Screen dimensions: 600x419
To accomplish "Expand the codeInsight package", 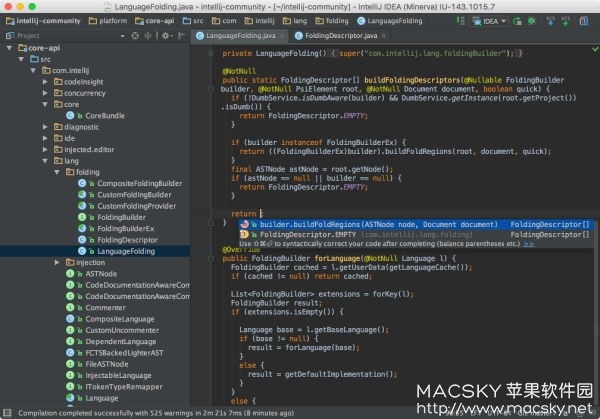I will [45, 82].
